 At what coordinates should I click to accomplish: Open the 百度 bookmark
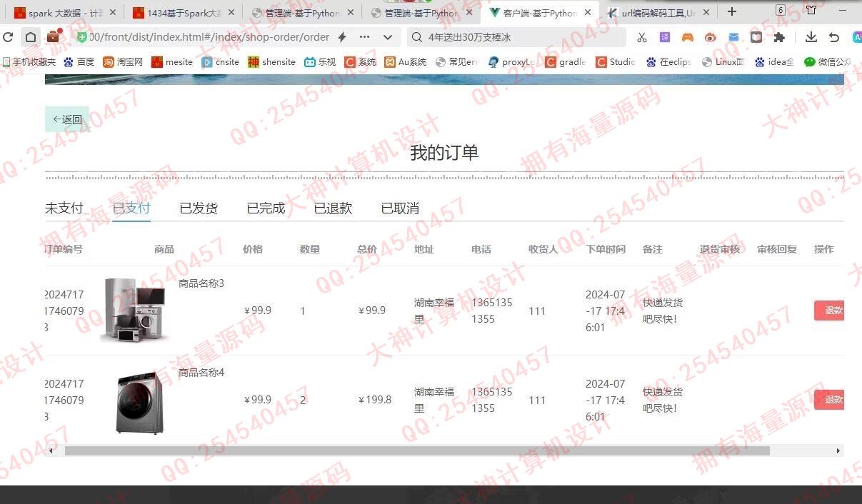coord(79,62)
